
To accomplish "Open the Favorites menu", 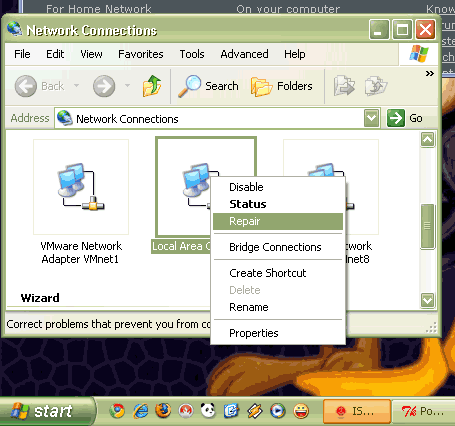I will (141, 54).
